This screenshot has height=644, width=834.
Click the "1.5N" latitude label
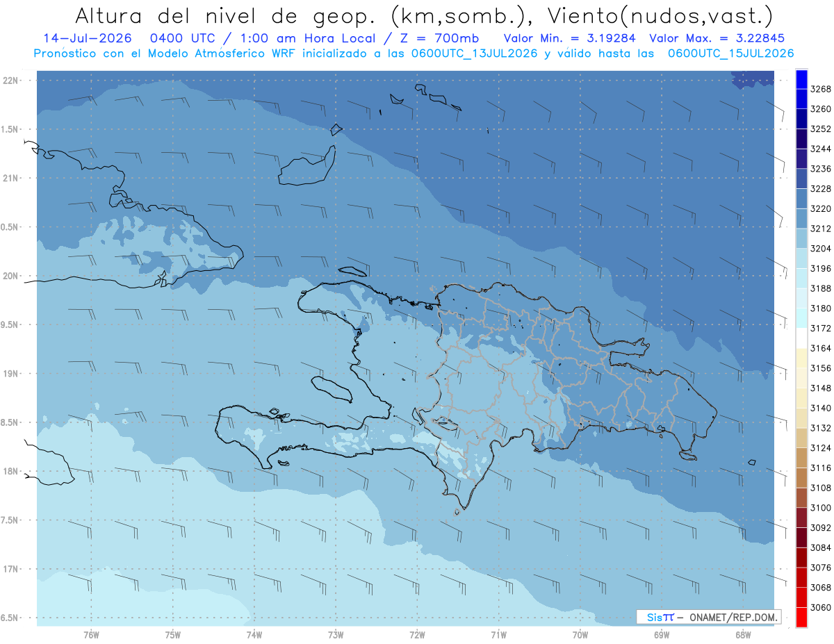coord(10,129)
